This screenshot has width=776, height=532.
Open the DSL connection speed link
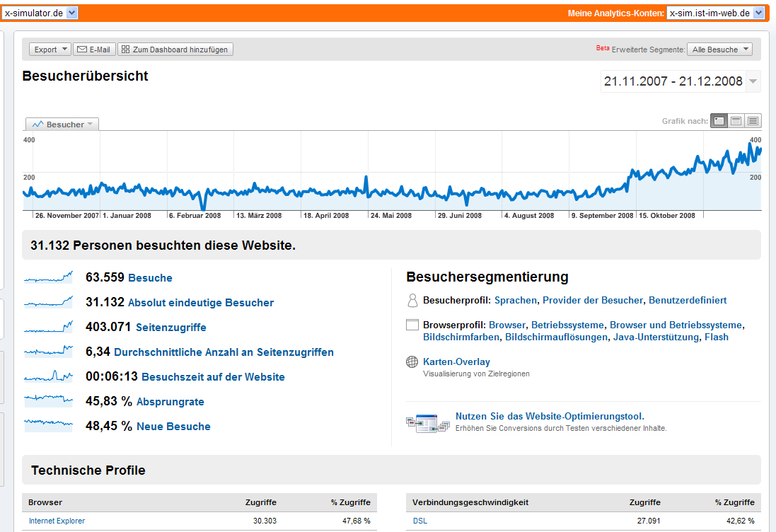click(419, 521)
